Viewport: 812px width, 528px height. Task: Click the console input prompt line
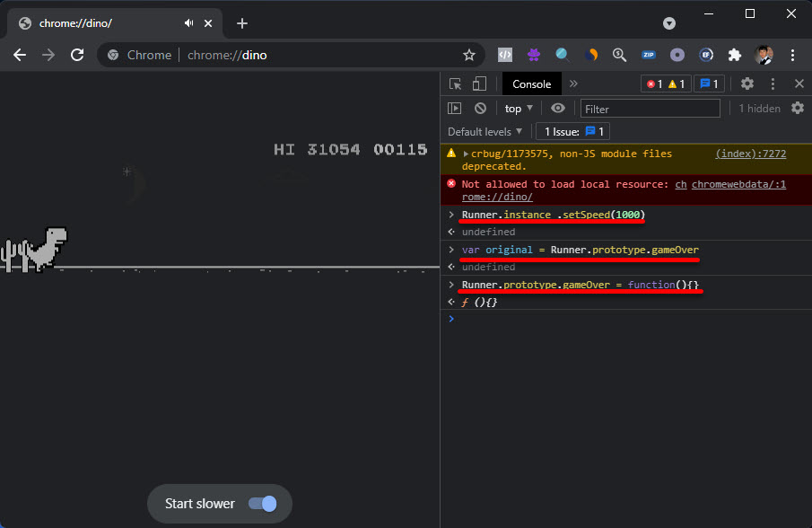click(626, 319)
